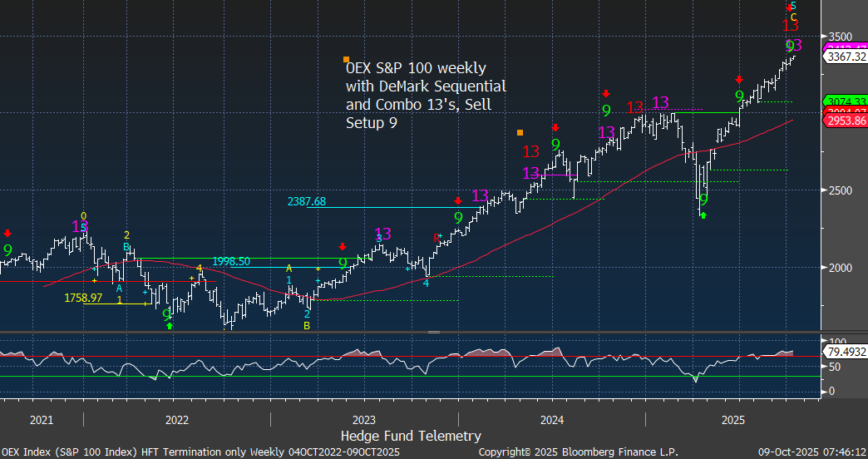Click the panel divider handle above the RSI pane
The height and width of the screenshot is (459, 868).
pyautogui.click(x=433, y=332)
